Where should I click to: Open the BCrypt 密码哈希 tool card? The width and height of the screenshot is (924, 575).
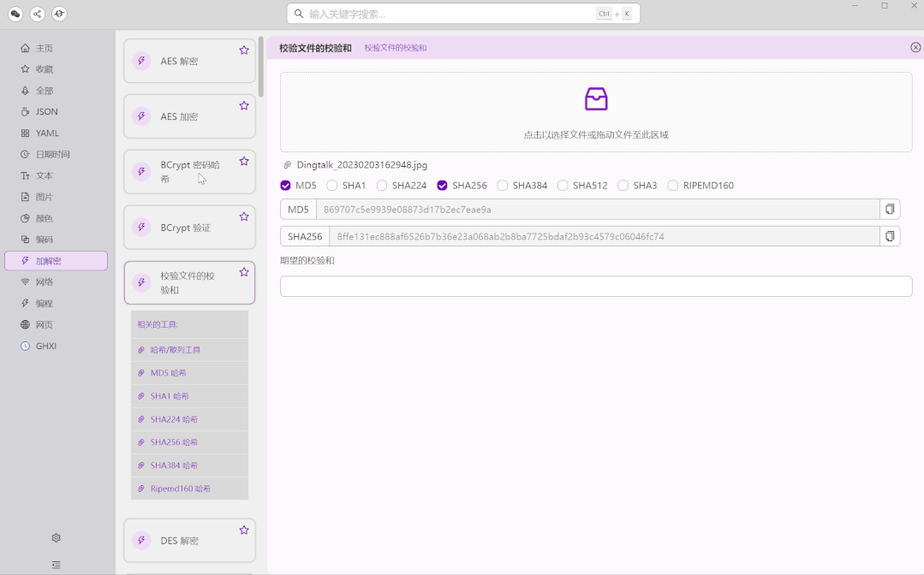click(189, 172)
